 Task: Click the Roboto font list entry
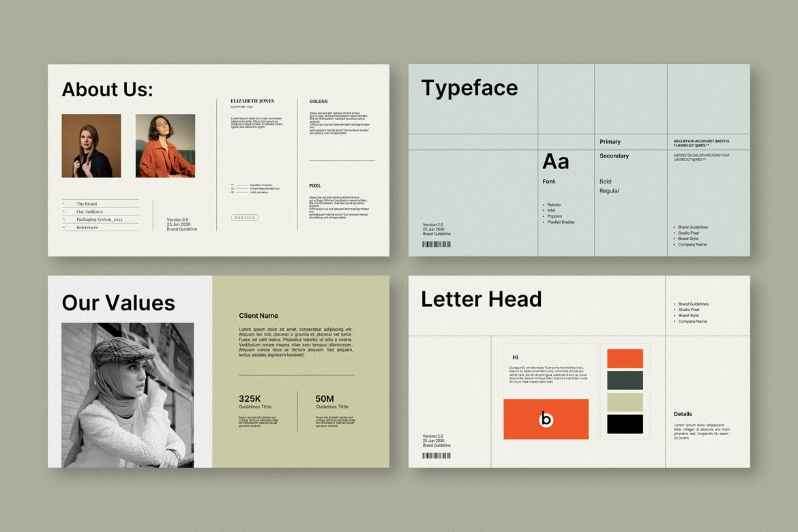(553, 205)
